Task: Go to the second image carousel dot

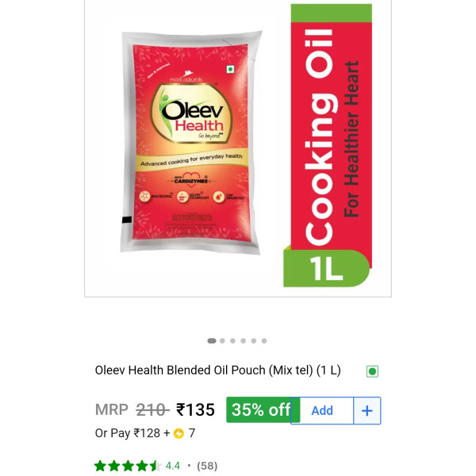Action: 222,340
